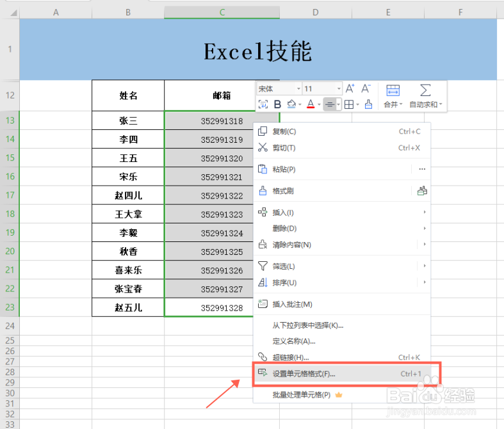Click Bold button in mini toolbar
Image resolution: width=504 pixels, height=429 pixels.
click(x=277, y=104)
